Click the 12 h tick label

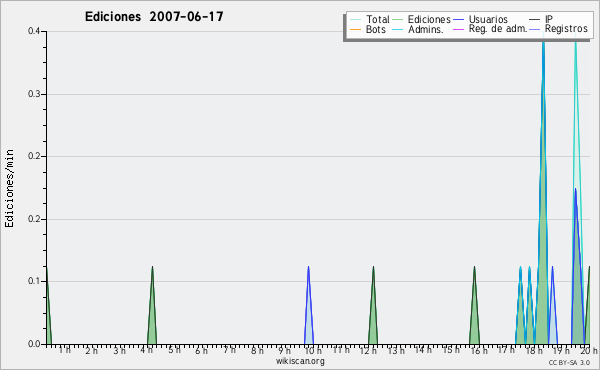[x=368, y=350]
